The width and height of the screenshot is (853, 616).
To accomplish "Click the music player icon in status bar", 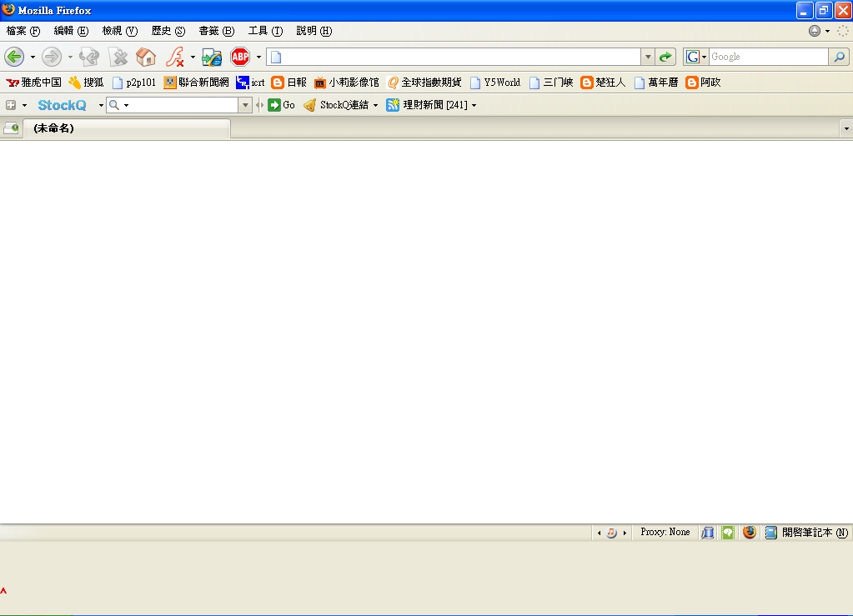I will [x=611, y=533].
